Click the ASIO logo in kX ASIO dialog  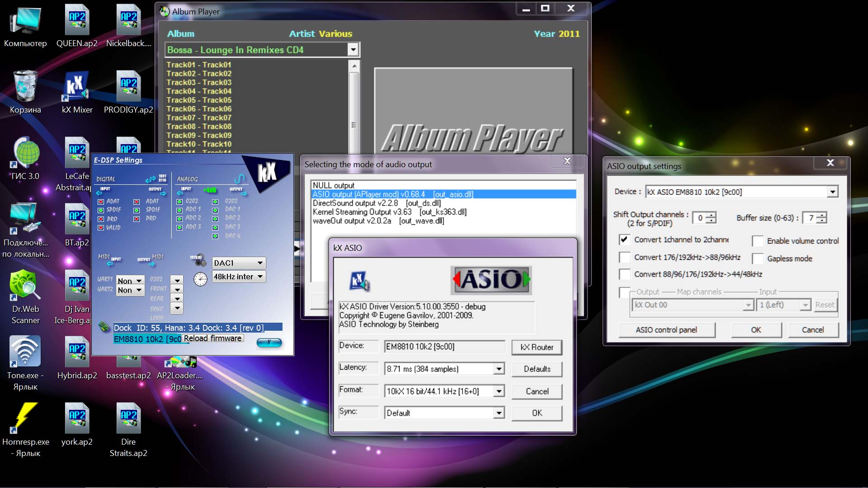tap(491, 280)
